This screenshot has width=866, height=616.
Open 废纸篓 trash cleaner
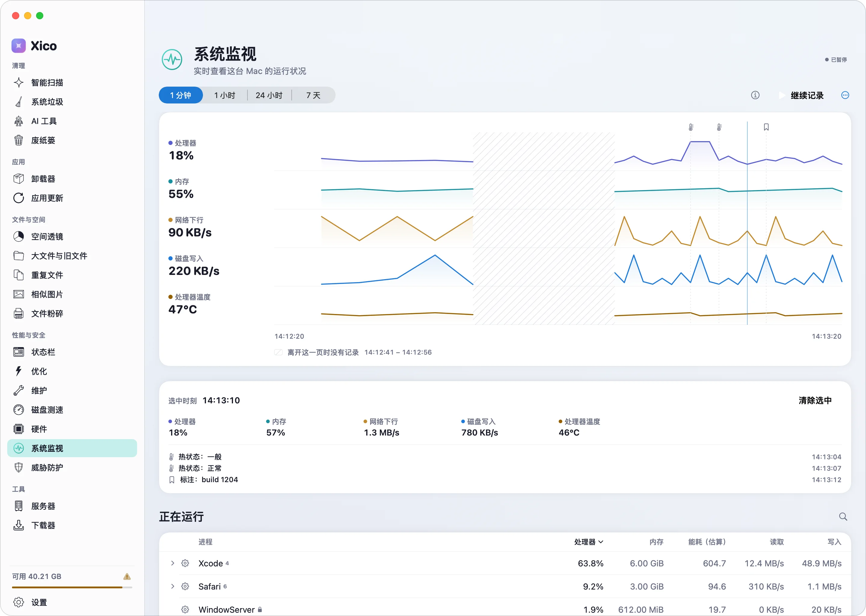72,141
